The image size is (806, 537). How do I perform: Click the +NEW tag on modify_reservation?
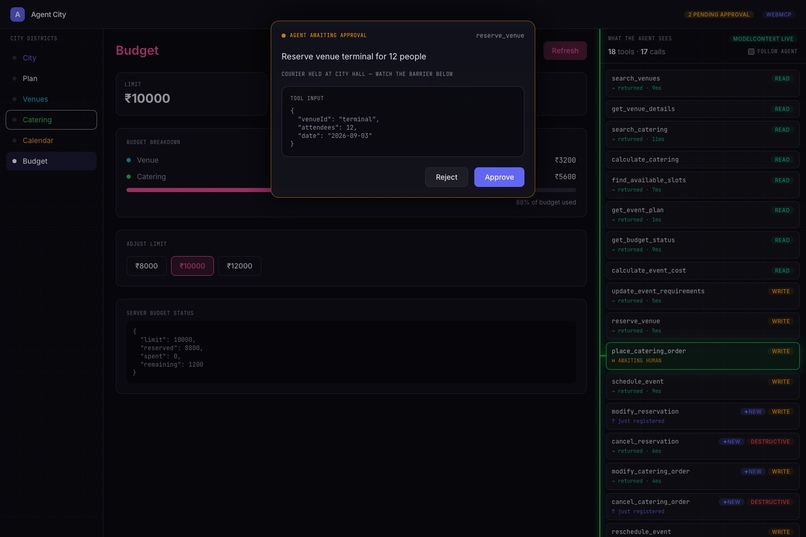point(753,412)
